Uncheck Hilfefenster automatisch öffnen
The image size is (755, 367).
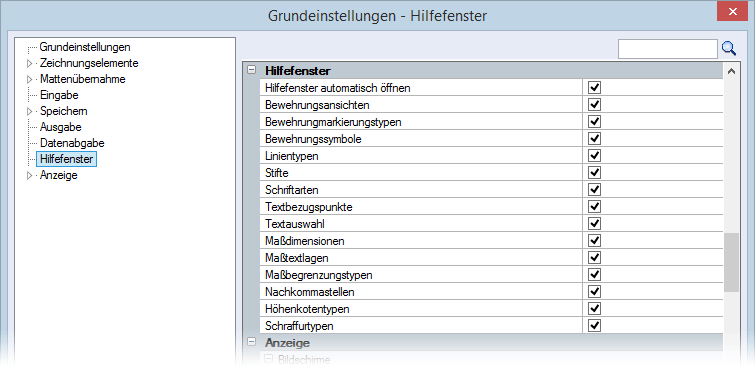[x=595, y=88]
